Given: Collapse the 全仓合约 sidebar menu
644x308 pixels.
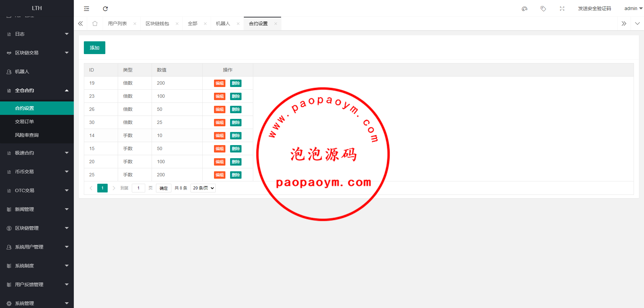Looking at the screenshot, I should (x=37, y=90).
